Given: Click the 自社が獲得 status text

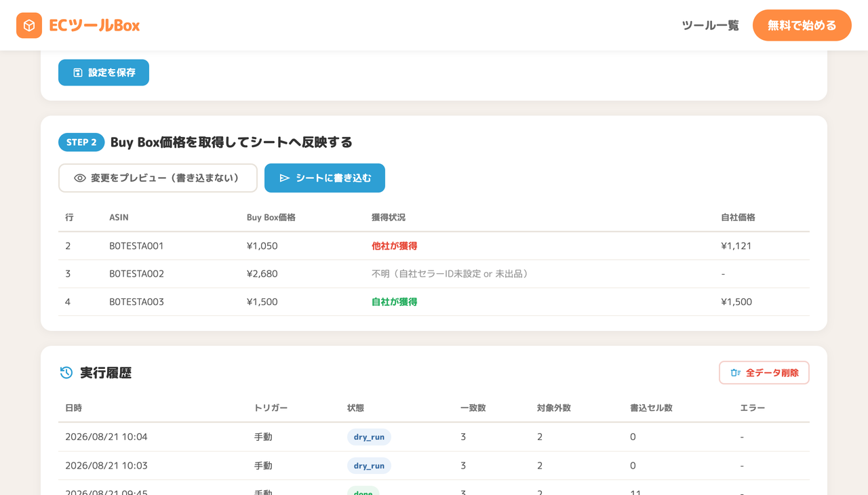Looking at the screenshot, I should pyautogui.click(x=394, y=302).
